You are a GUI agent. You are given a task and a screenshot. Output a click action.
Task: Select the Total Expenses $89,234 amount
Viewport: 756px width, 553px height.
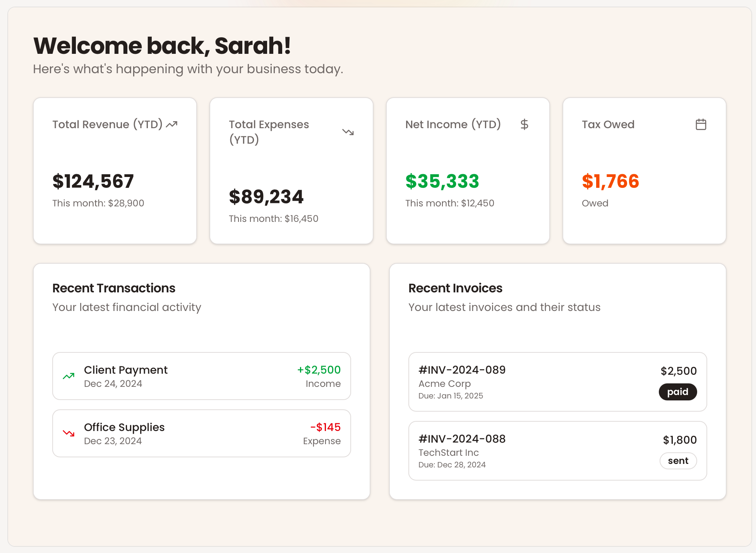[x=266, y=197]
